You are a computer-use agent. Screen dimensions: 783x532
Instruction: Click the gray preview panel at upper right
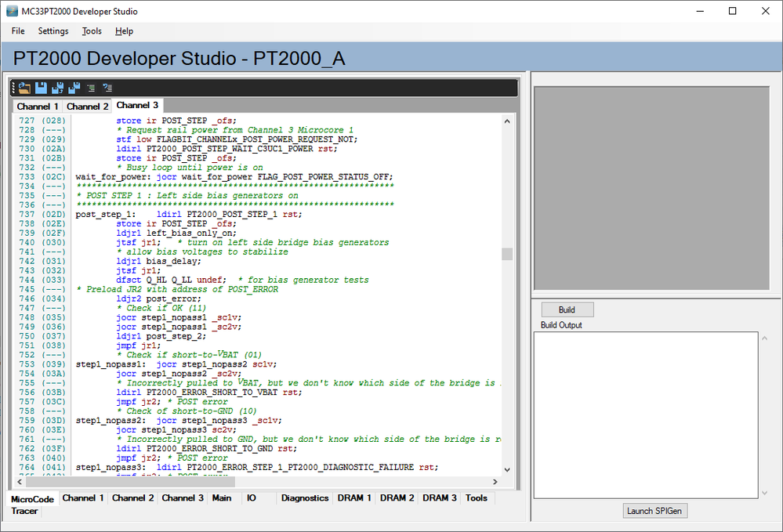click(x=651, y=188)
